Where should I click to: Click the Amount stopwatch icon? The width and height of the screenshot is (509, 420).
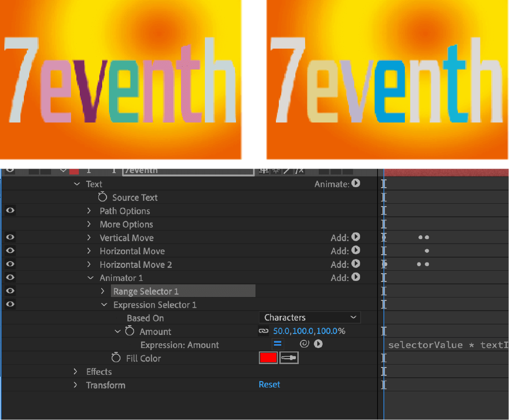[x=129, y=331]
